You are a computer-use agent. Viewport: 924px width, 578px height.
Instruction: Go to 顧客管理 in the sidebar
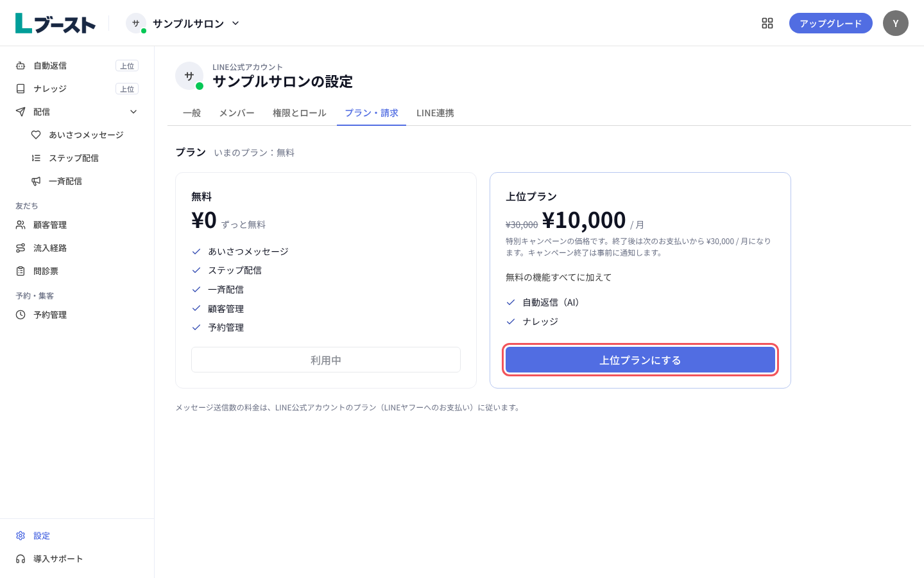coord(77,225)
